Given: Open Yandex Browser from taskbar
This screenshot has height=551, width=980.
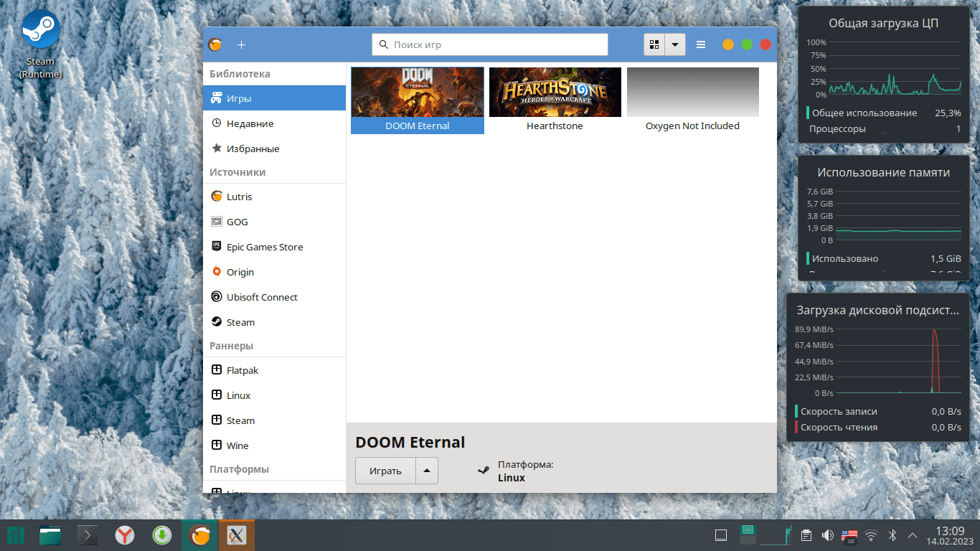Looking at the screenshot, I should pyautogui.click(x=125, y=535).
